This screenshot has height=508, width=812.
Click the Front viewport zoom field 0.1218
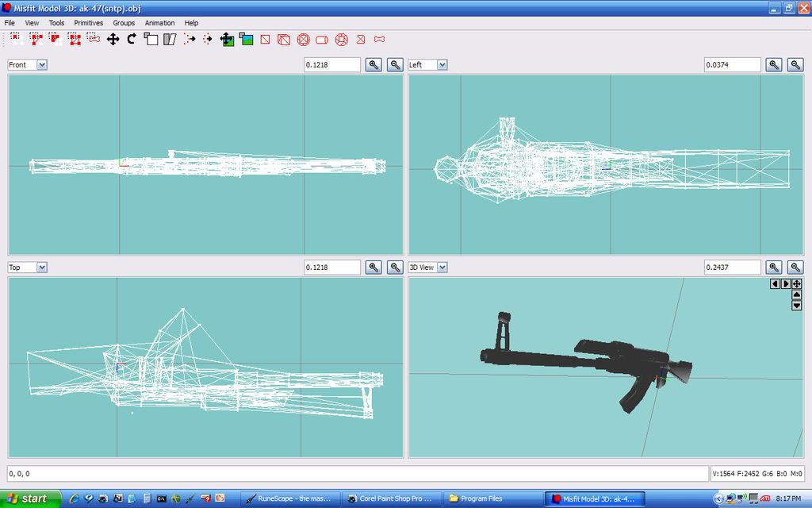[x=332, y=65]
